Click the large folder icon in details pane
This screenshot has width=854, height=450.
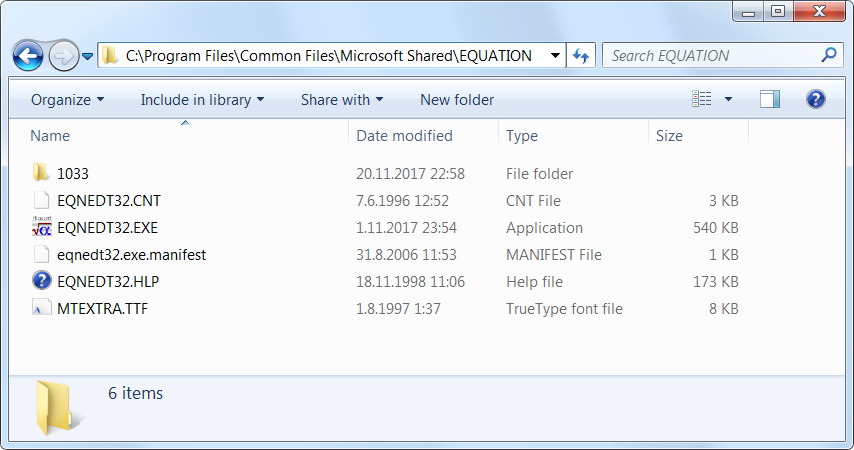[x=58, y=408]
